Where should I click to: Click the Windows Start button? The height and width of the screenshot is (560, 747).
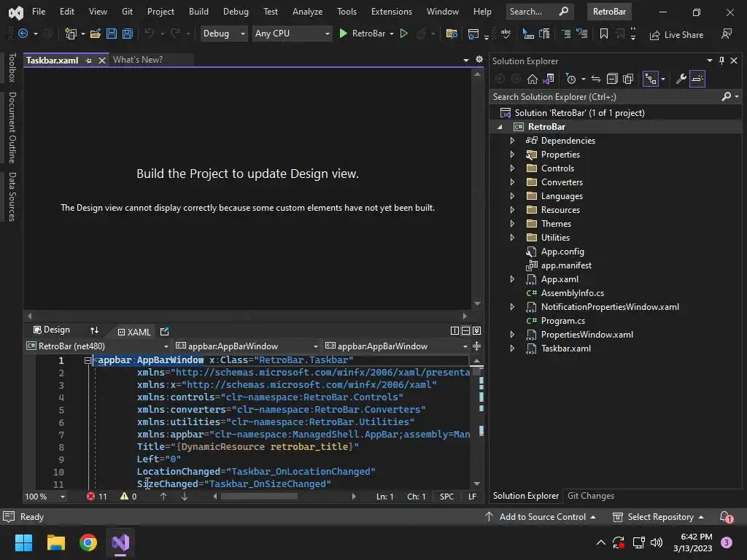tap(23, 542)
